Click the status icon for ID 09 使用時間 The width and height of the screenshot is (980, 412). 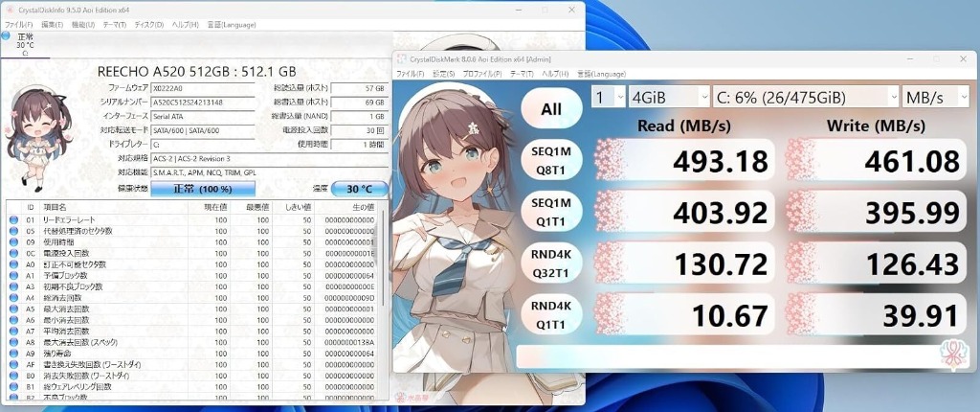(13, 241)
